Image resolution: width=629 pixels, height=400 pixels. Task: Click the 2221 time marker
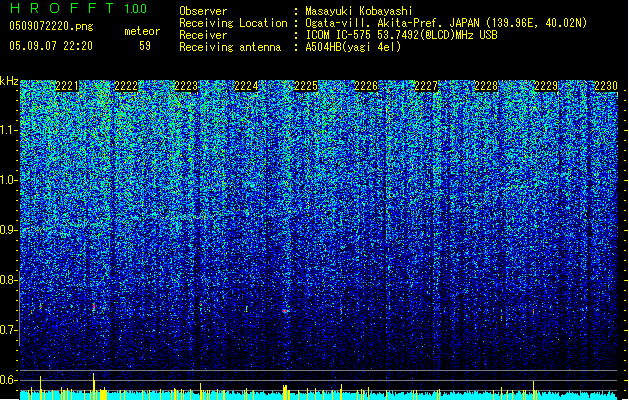[67, 86]
